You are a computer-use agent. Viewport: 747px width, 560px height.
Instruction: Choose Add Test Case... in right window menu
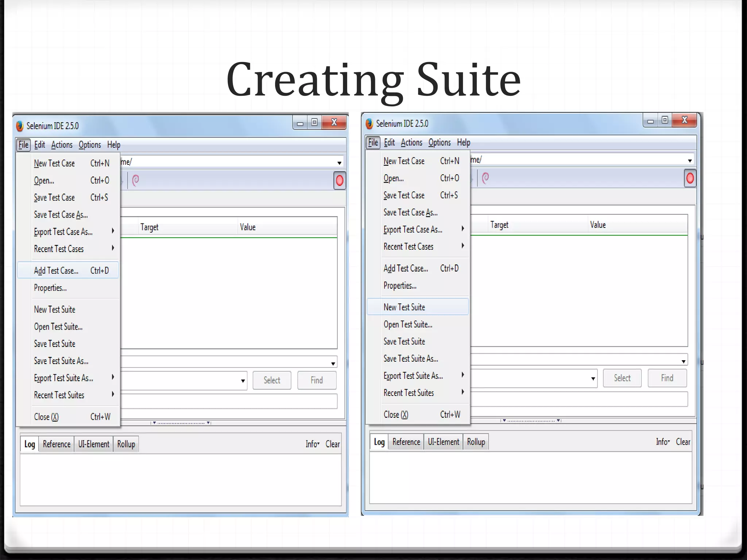point(418,268)
